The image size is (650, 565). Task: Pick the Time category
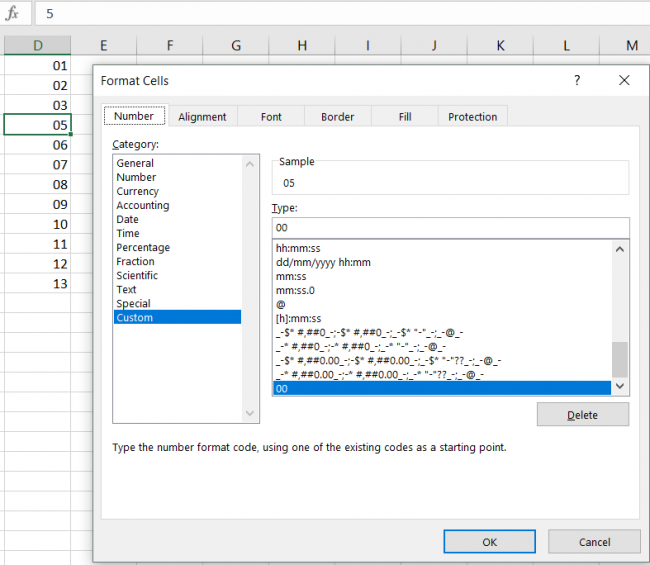(177, 233)
